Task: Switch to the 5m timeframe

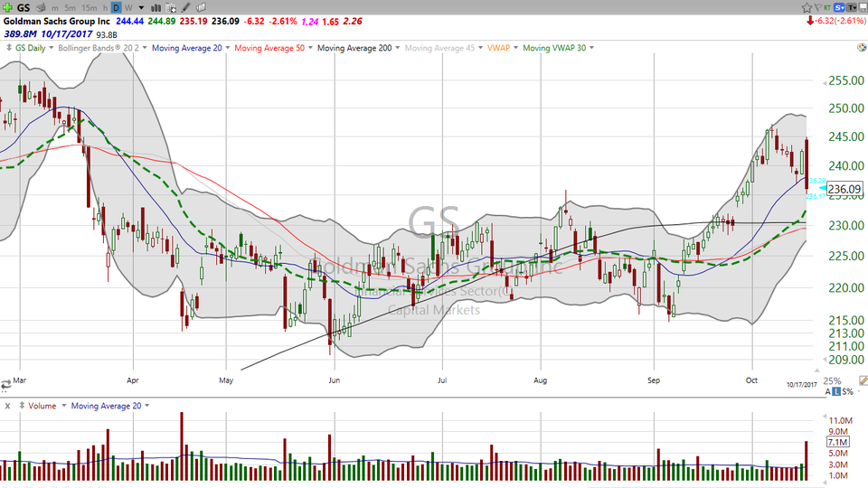Action: pos(70,8)
